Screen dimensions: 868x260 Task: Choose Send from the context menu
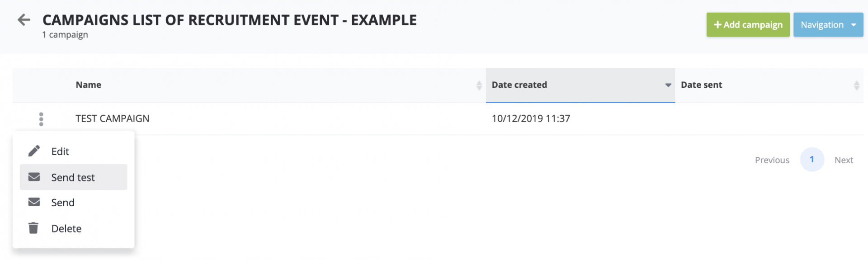63,203
